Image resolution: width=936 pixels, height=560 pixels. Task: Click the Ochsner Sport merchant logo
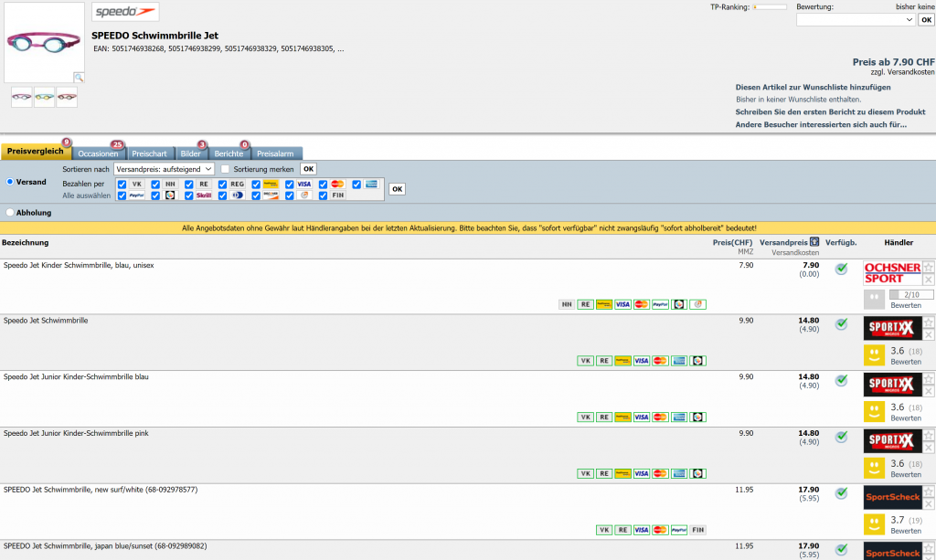(x=892, y=273)
